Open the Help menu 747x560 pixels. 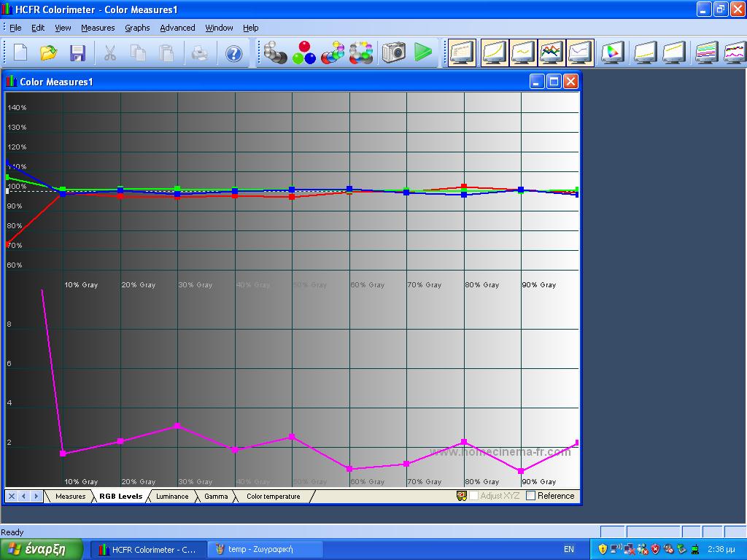click(x=251, y=28)
